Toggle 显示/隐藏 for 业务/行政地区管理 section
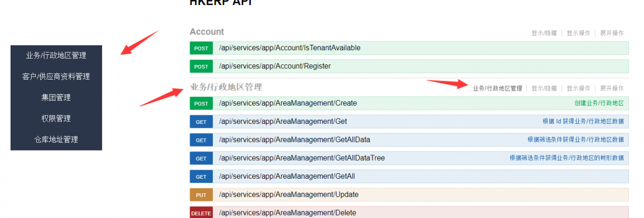The image size is (644, 218). 544,89
